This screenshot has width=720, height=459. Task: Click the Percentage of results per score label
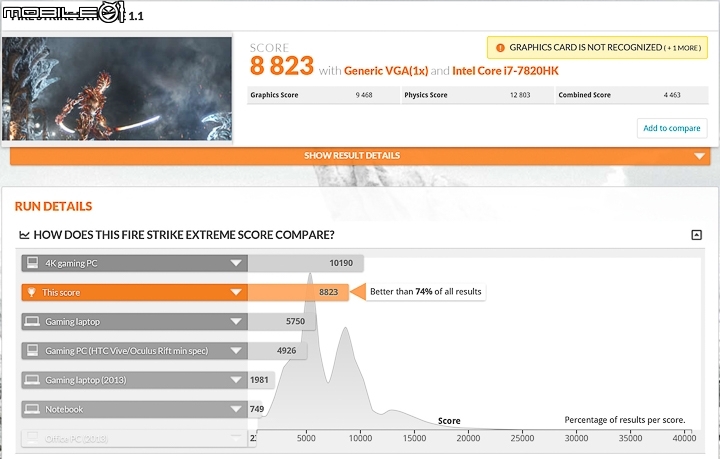point(624,420)
